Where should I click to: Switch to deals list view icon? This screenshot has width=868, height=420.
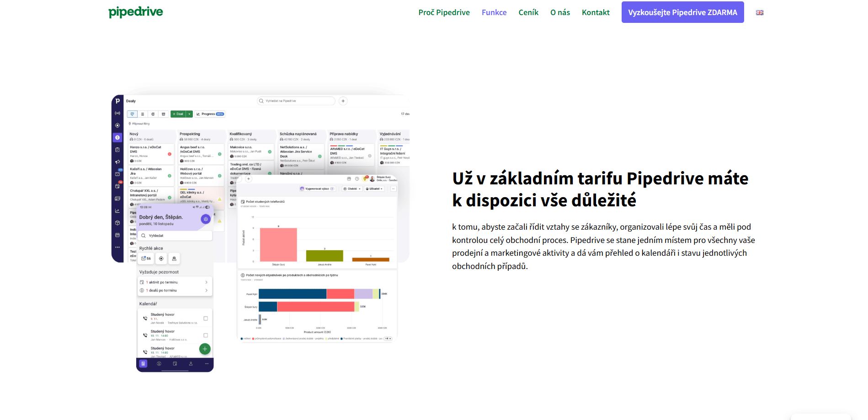click(x=143, y=114)
